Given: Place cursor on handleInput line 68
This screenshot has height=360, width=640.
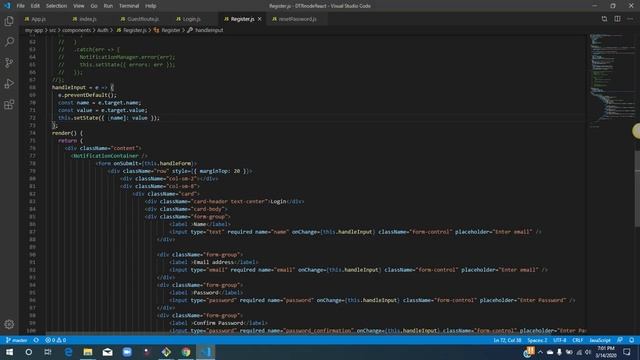Looking at the screenshot, I should [83, 87].
